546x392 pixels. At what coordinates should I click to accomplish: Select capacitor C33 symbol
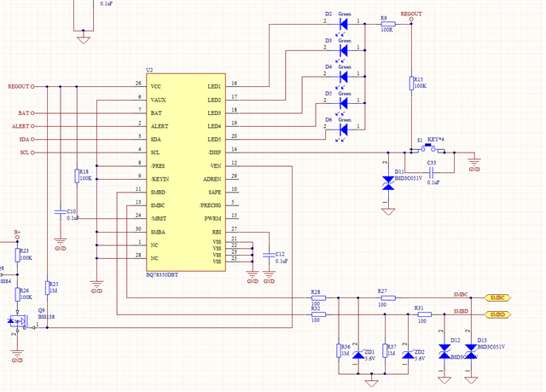click(x=431, y=171)
